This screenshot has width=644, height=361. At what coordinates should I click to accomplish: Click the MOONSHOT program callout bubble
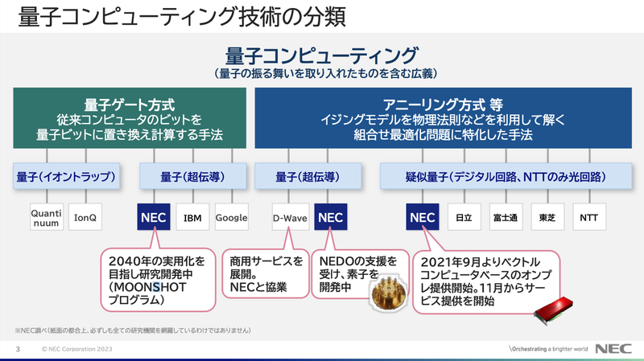[157, 281]
